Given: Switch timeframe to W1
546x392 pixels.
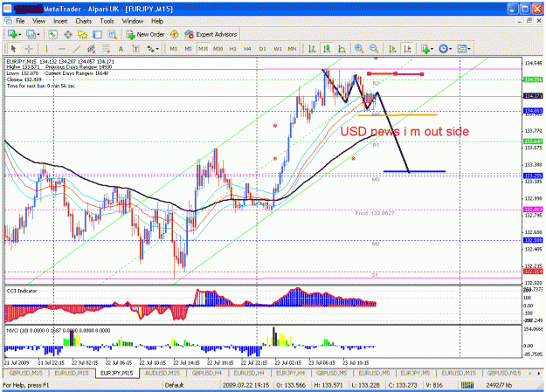Looking at the screenshot, I should click(x=278, y=49).
